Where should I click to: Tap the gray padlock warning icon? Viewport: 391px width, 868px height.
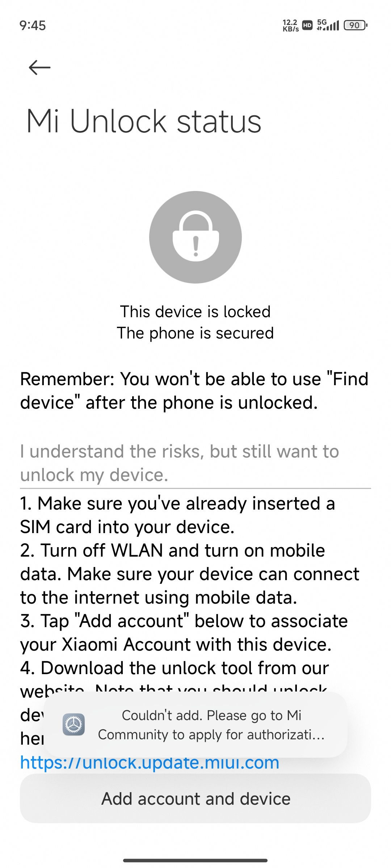pyautogui.click(x=195, y=237)
